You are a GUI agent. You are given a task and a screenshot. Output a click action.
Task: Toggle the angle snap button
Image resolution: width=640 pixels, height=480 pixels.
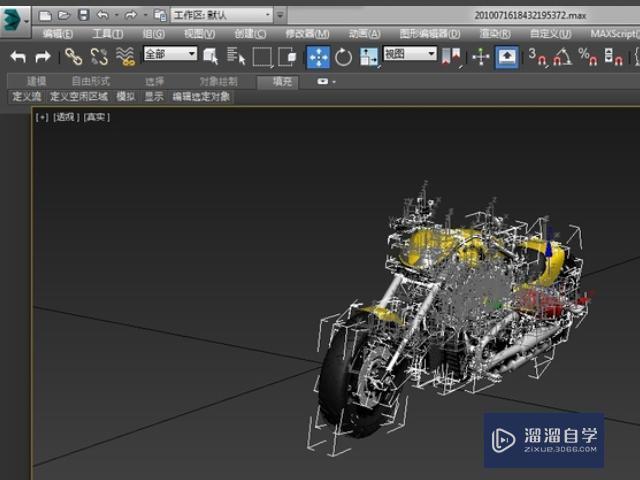(562, 57)
